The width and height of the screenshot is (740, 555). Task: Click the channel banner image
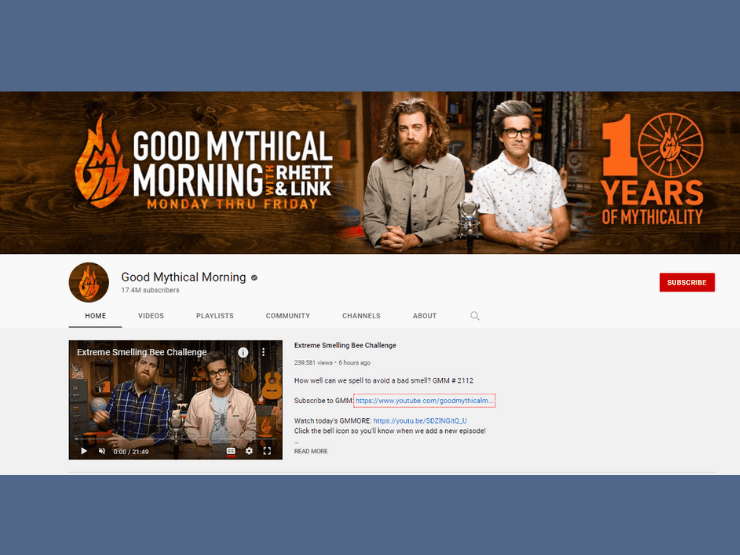pos(370,173)
